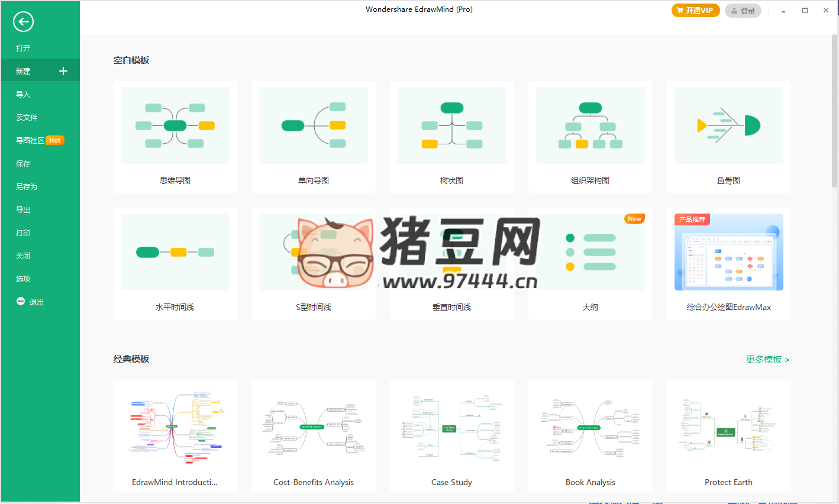This screenshot has width=839, height=504.
Task: Choose the 单向导图 template icon
Action: 314,125
